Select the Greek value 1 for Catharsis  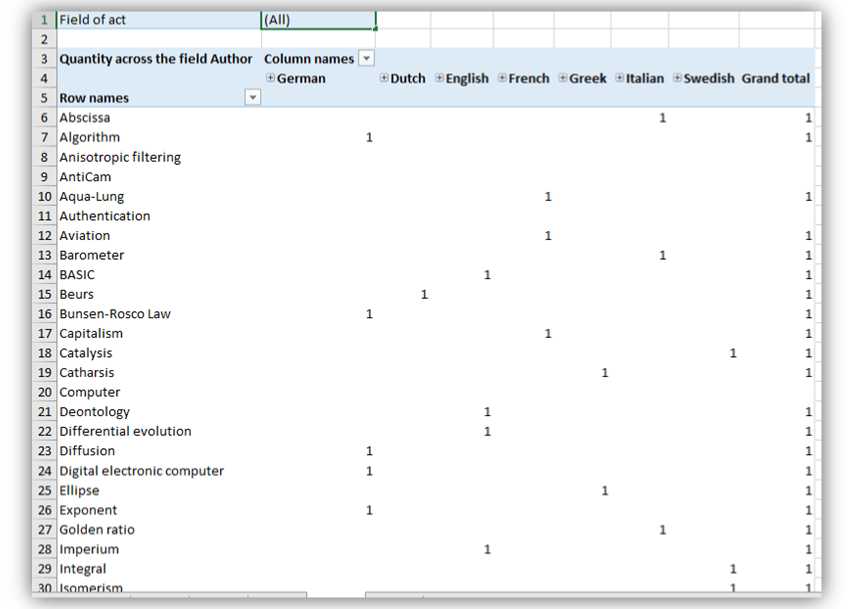(x=604, y=373)
